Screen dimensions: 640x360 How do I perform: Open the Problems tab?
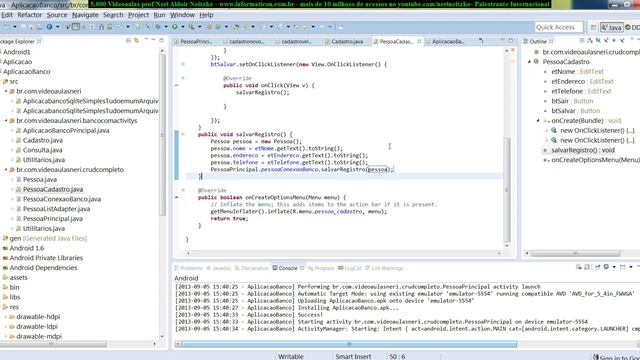tap(188, 268)
